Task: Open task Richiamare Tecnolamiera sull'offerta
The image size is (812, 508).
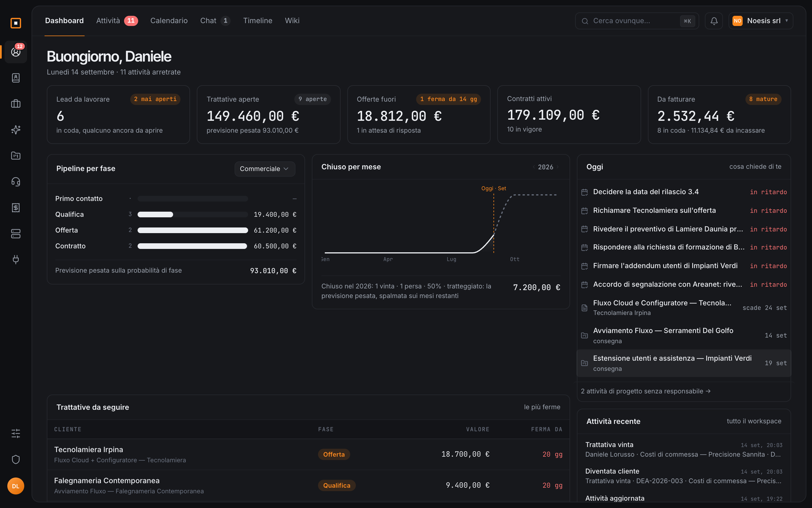Action: (x=684, y=210)
